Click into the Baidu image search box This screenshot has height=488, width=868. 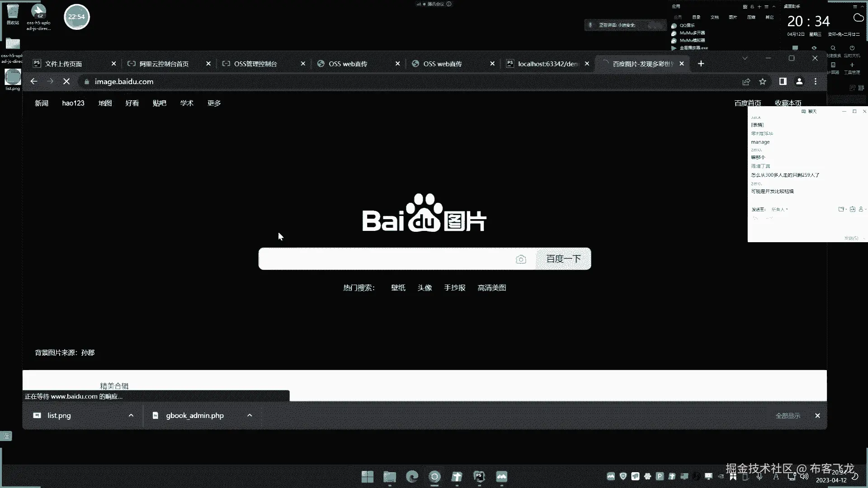pyautogui.click(x=384, y=259)
